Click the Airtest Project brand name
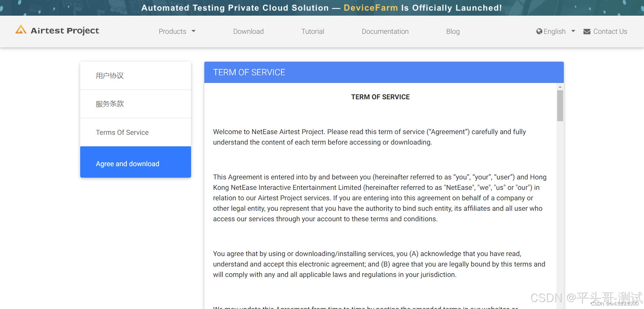The width and height of the screenshot is (644, 309). (65, 31)
